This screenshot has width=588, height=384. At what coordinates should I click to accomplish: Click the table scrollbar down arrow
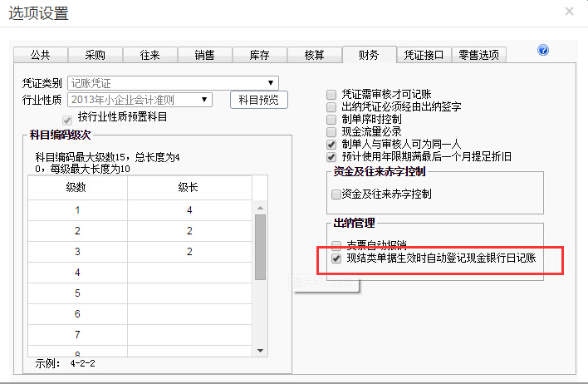(x=259, y=351)
